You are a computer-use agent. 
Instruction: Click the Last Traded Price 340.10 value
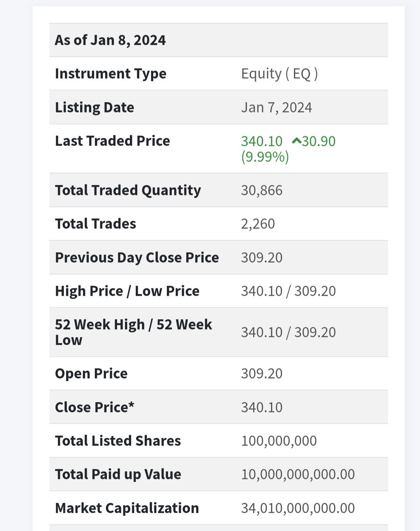point(261,141)
